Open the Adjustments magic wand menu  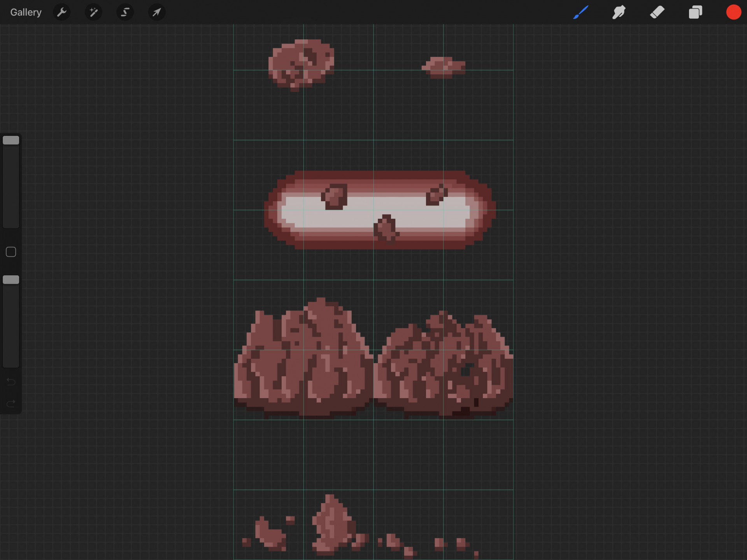click(x=93, y=12)
